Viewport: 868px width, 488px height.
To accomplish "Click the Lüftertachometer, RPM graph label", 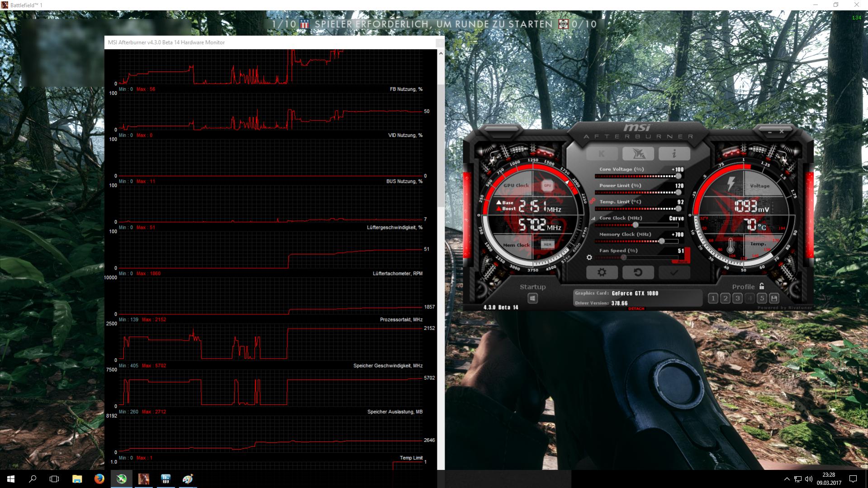I will [x=398, y=273].
